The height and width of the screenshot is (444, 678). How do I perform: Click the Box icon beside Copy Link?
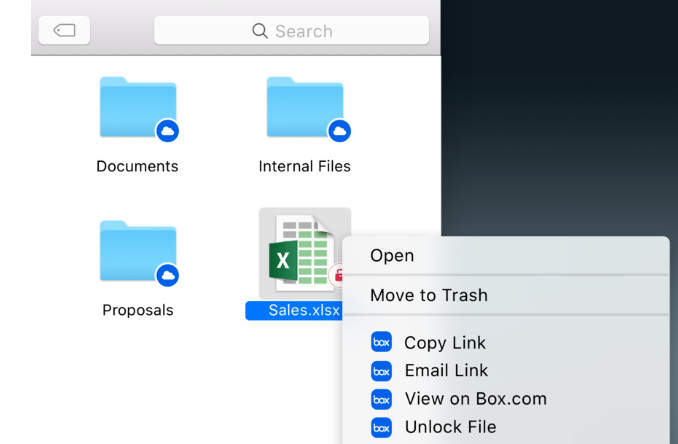[381, 343]
